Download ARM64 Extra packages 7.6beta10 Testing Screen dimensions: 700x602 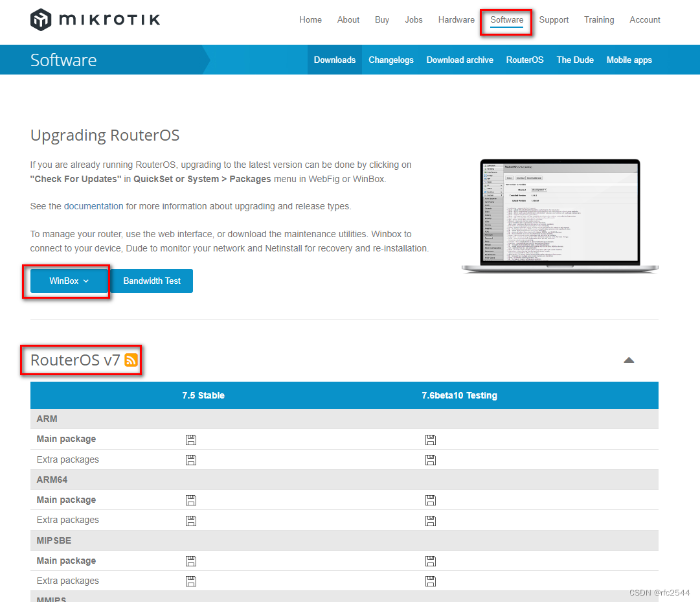click(x=431, y=521)
